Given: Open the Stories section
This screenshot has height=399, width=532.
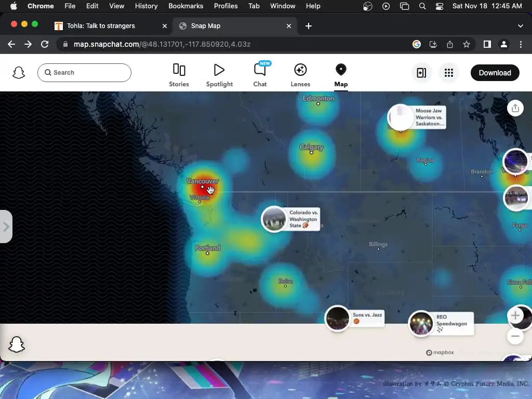Looking at the screenshot, I should [x=179, y=75].
